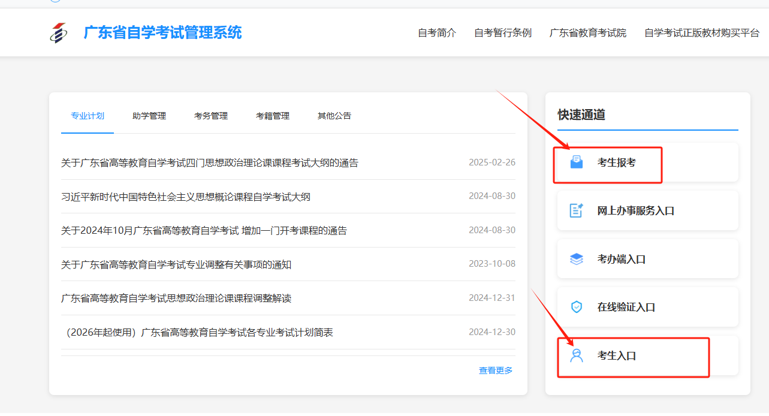This screenshot has width=769, height=416.
Task: Open the 考生报考 quick channel
Action: point(647,162)
